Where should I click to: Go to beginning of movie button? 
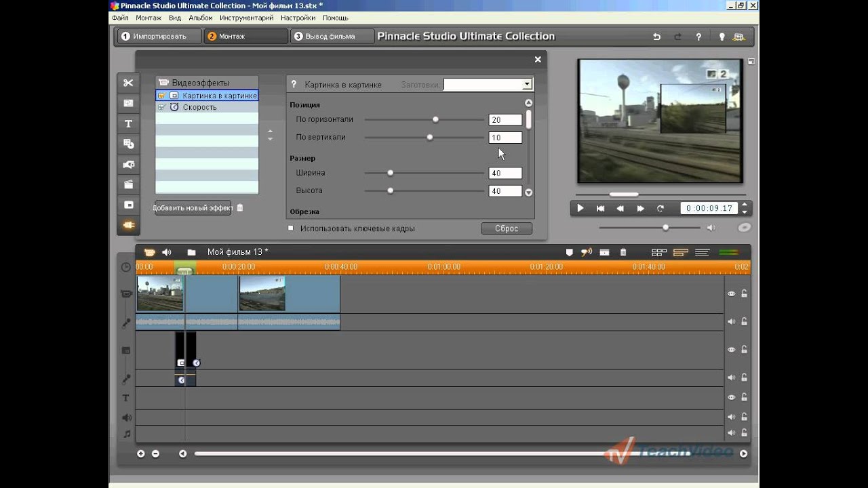tap(600, 209)
